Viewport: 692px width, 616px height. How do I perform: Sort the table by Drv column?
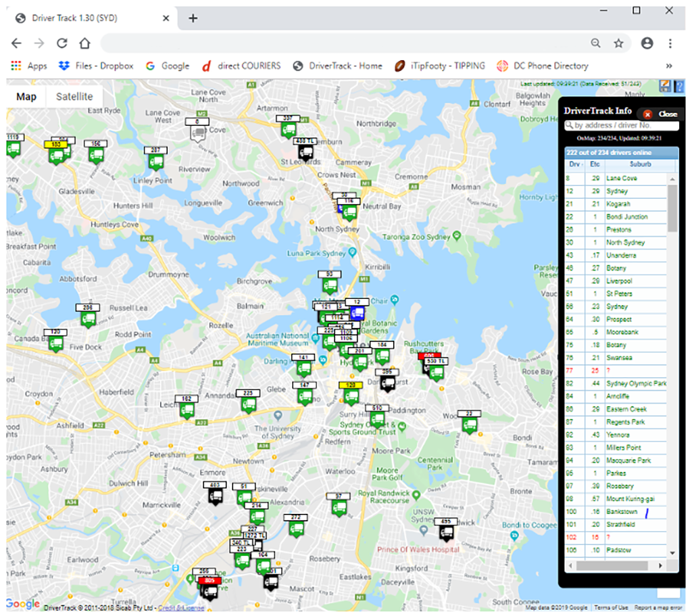tap(575, 164)
